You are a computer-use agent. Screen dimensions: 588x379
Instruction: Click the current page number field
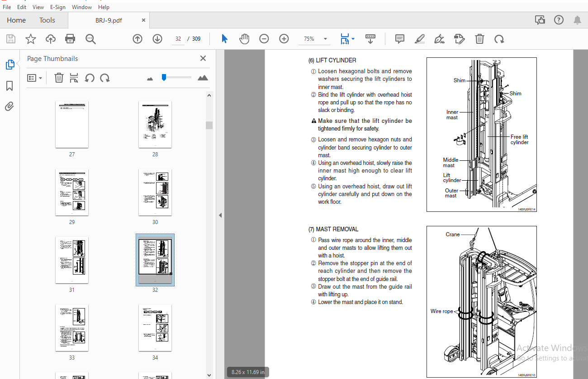click(178, 39)
